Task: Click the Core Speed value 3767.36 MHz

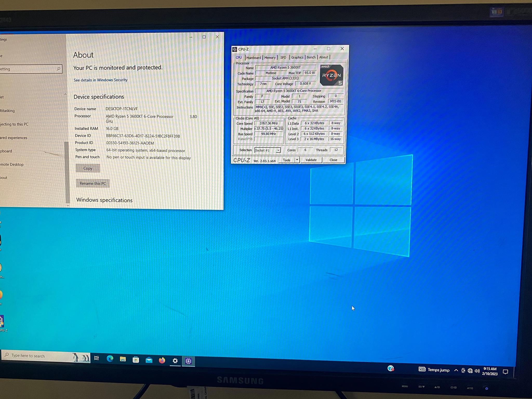Action: [x=269, y=123]
